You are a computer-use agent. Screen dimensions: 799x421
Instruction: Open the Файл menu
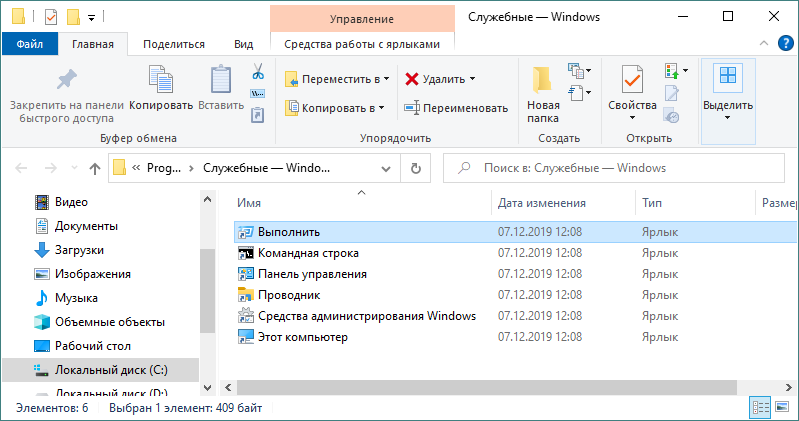[x=30, y=44]
